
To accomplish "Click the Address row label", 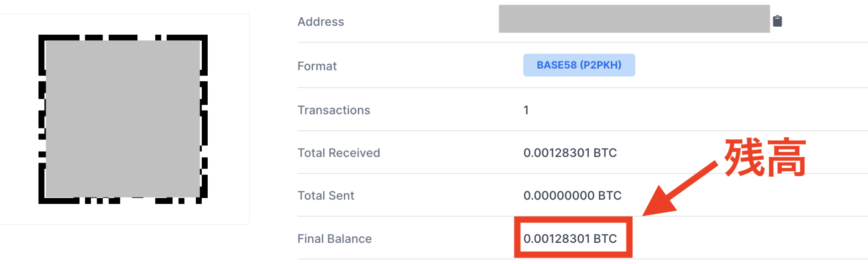I will tap(321, 22).
